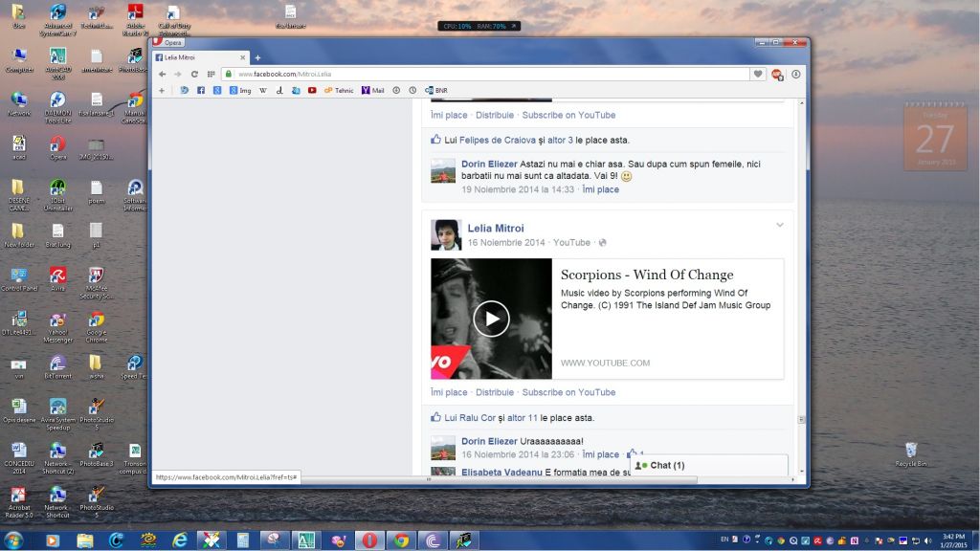Expand the Lelia Mitroi post options chevron
The height and width of the screenshot is (551, 980).
(x=779, y=225)
